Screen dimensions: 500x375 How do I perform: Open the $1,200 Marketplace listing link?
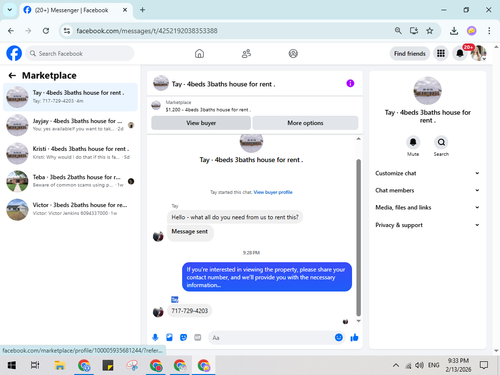point(208,110)
